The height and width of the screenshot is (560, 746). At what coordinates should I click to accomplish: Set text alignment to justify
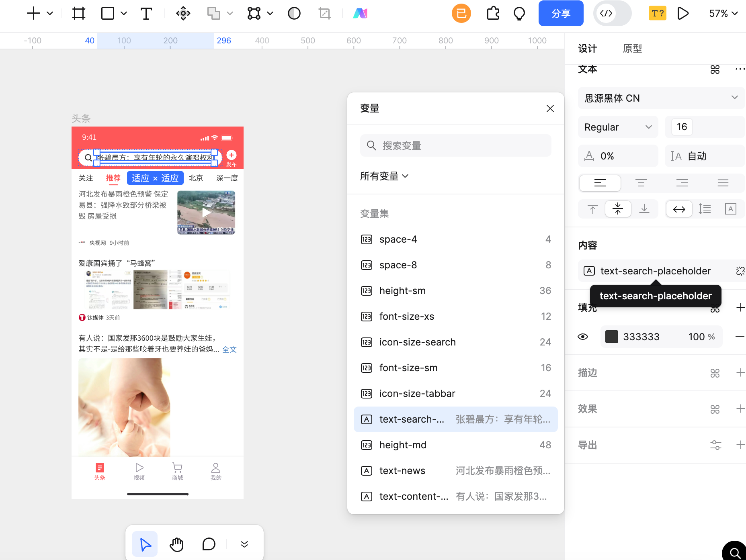723,183
